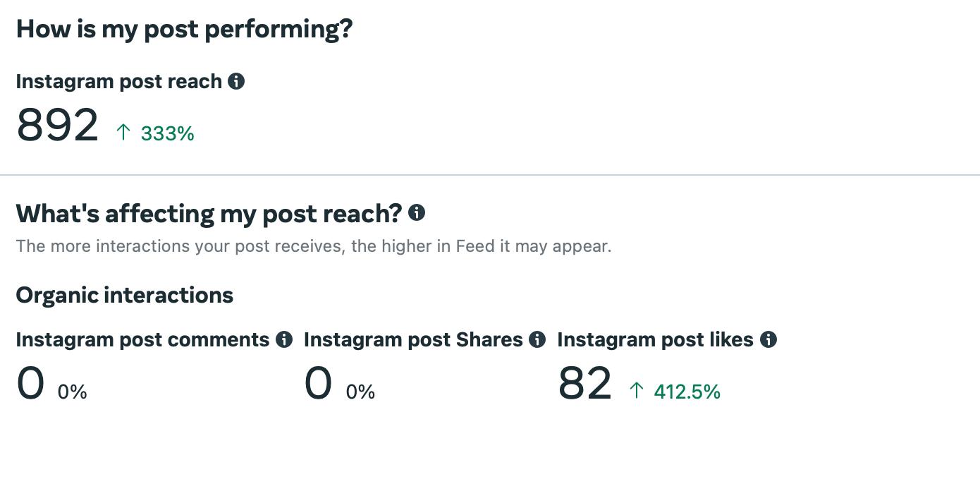Click green up arrow beside 412.5%

click(x=637, y=390)
